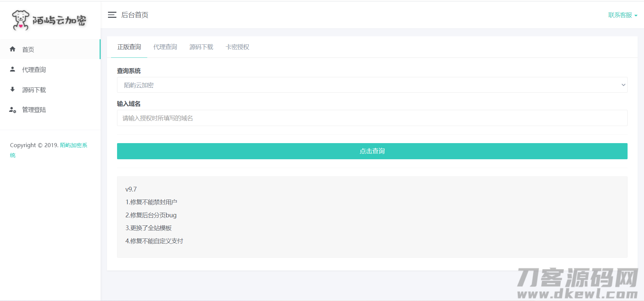This screenshot has height=301, width=644.
Task: Click the puppy logo 陌屿云加密
Action: tap(49, 20)
